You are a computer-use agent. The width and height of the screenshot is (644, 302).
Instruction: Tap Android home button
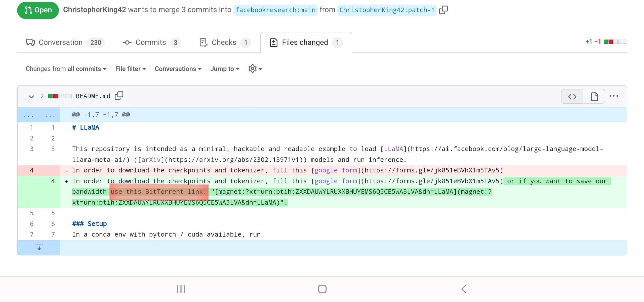tap(322, 289)
